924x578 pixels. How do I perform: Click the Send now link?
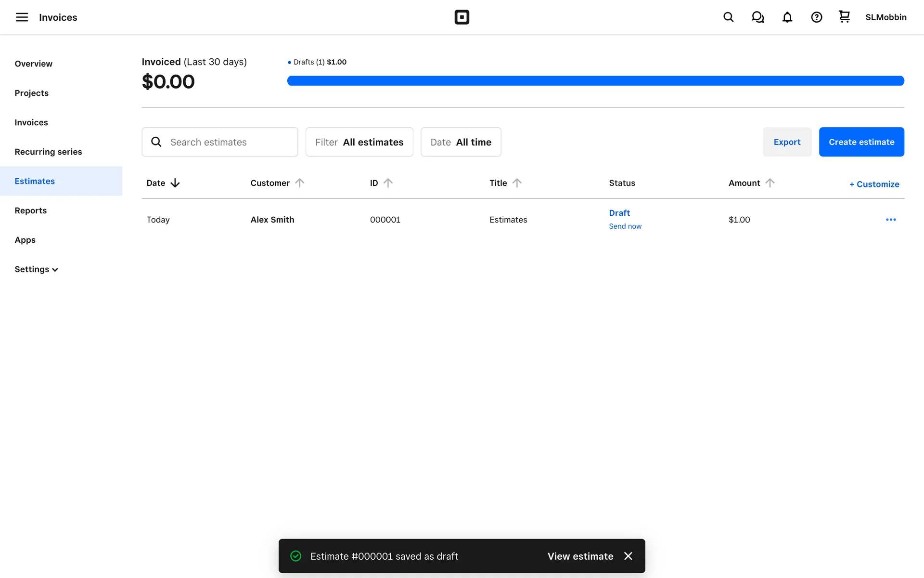(x=625, y=226)
